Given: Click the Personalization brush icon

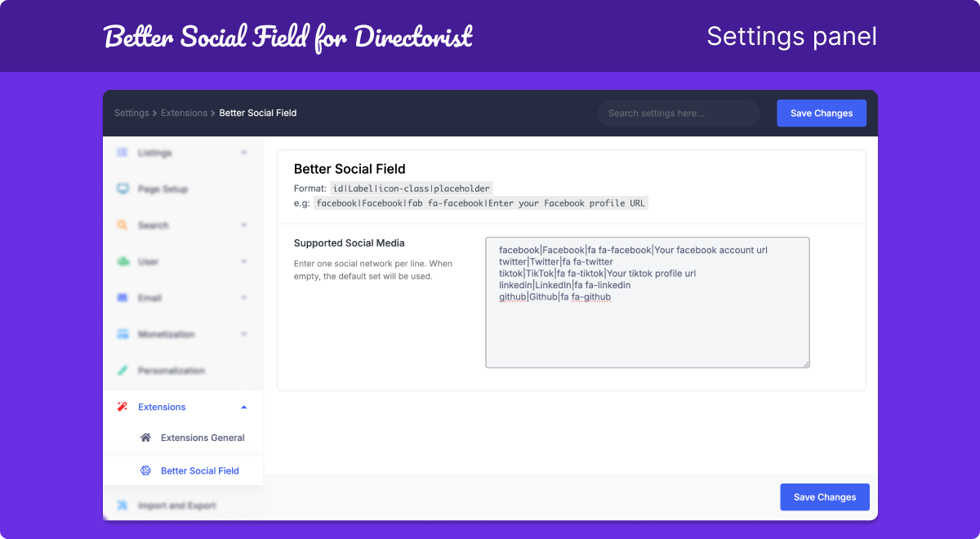Looking at the screenshot, I should [x=124, y=370].
